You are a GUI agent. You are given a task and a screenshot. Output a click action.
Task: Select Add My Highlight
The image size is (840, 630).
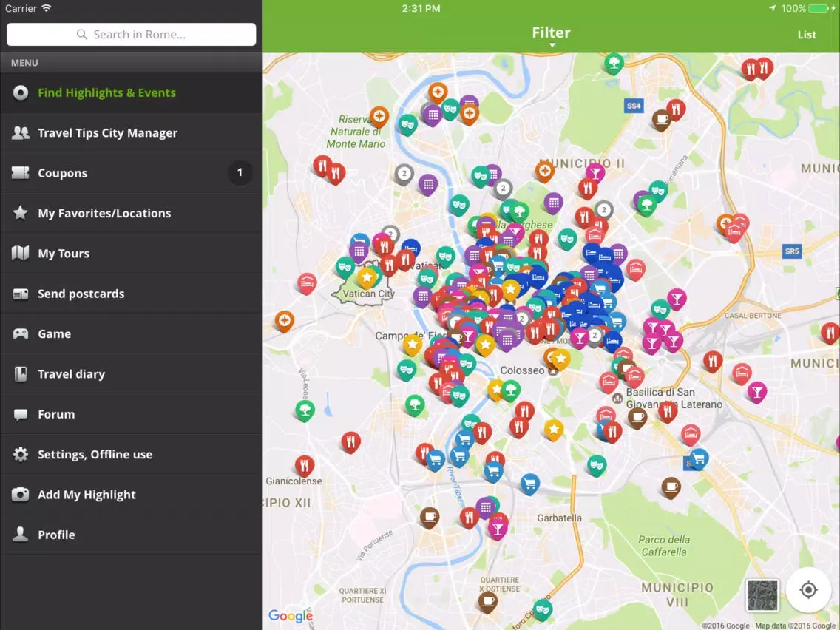point(132,495)
